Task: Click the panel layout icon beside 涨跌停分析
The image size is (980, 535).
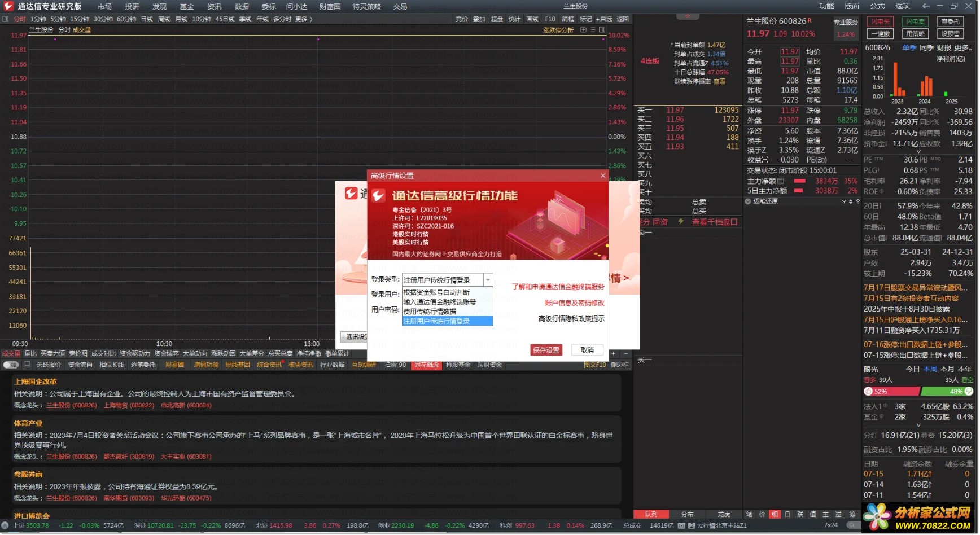Action: click(602, 30)
